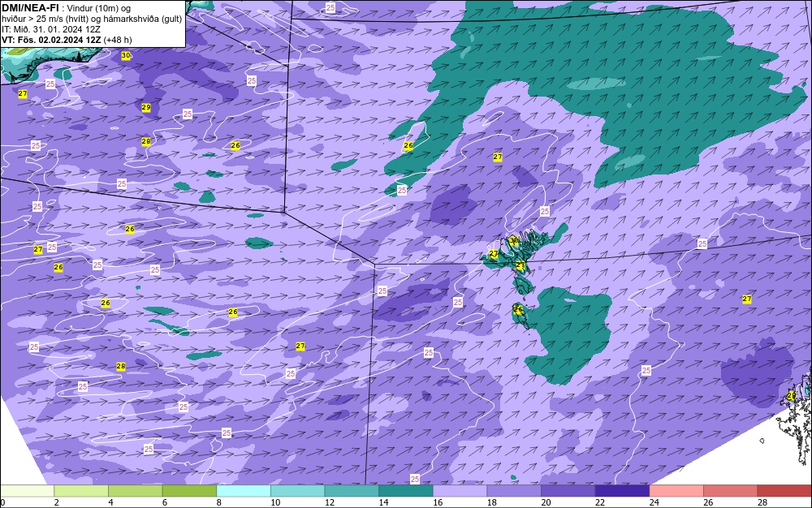Click the legend scale tick label '20'

click(x=546, y=502)
